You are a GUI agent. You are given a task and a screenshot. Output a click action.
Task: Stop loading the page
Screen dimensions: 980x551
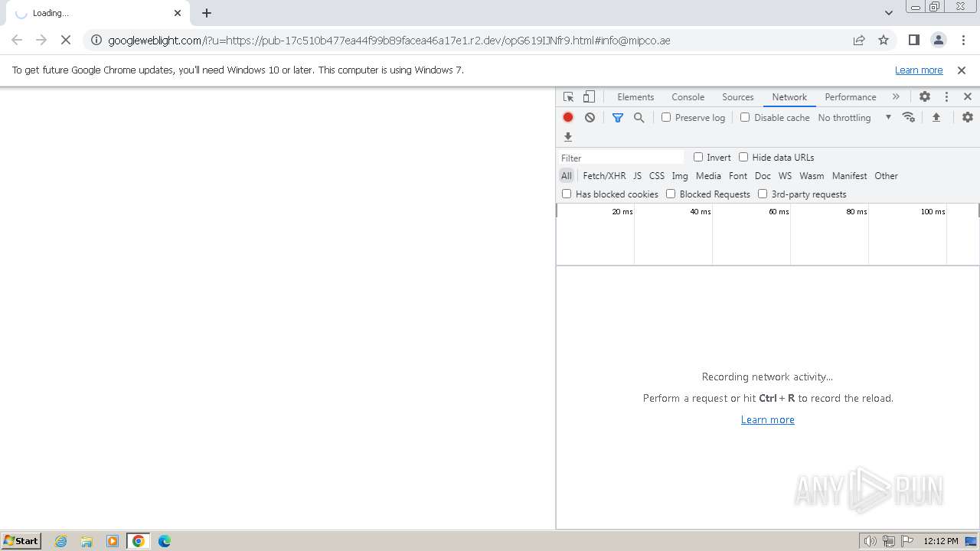click(66, 41)
